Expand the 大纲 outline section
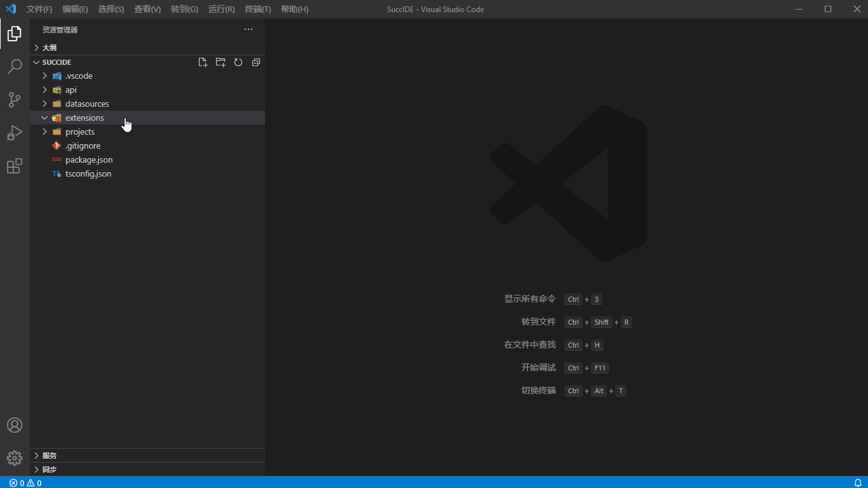This screenshot has height=488, width=868. click(50, 48)
